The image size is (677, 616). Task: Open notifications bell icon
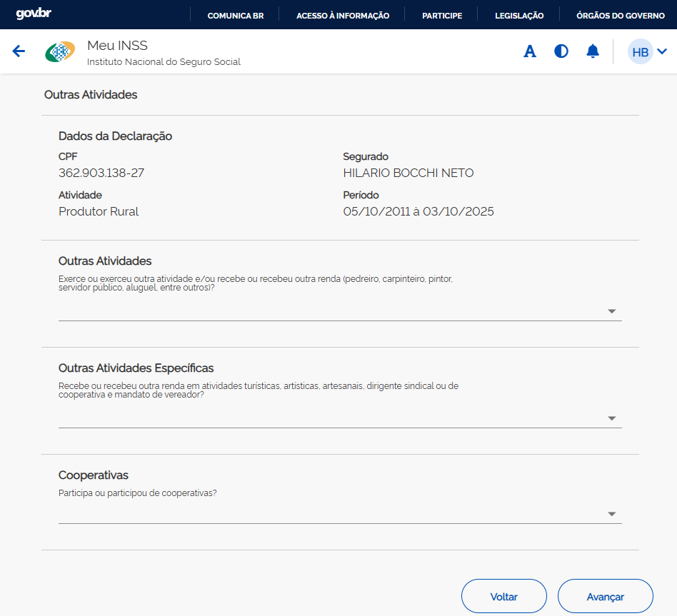click(593, 51)
